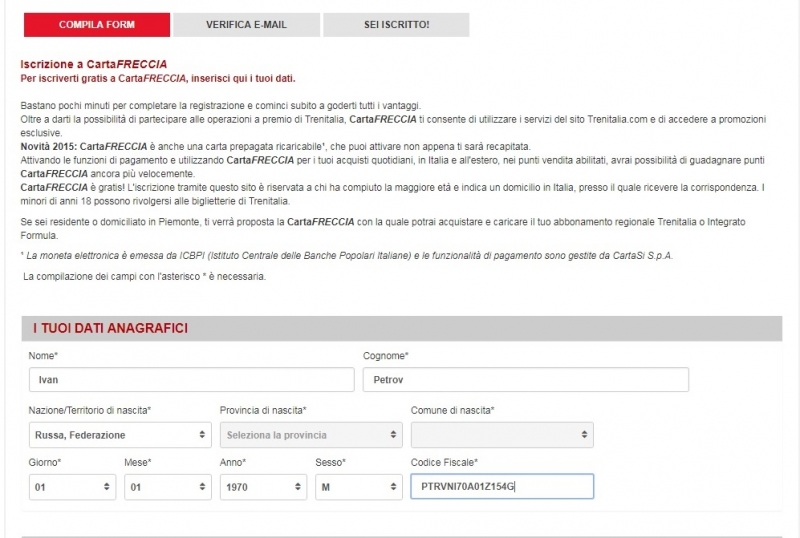Click the 'Anno*' label

click(x=233, y=462)
